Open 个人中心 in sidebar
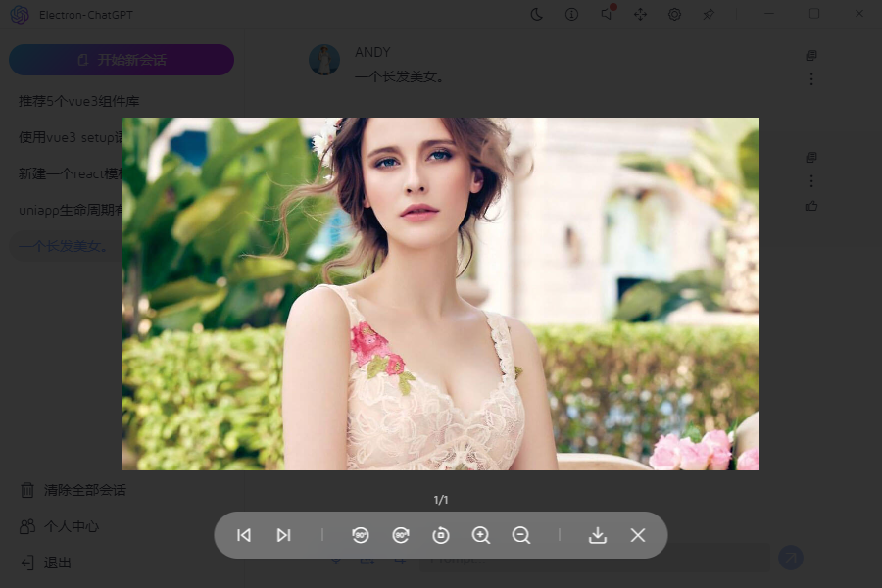882x588 pixels. (72, 526)
